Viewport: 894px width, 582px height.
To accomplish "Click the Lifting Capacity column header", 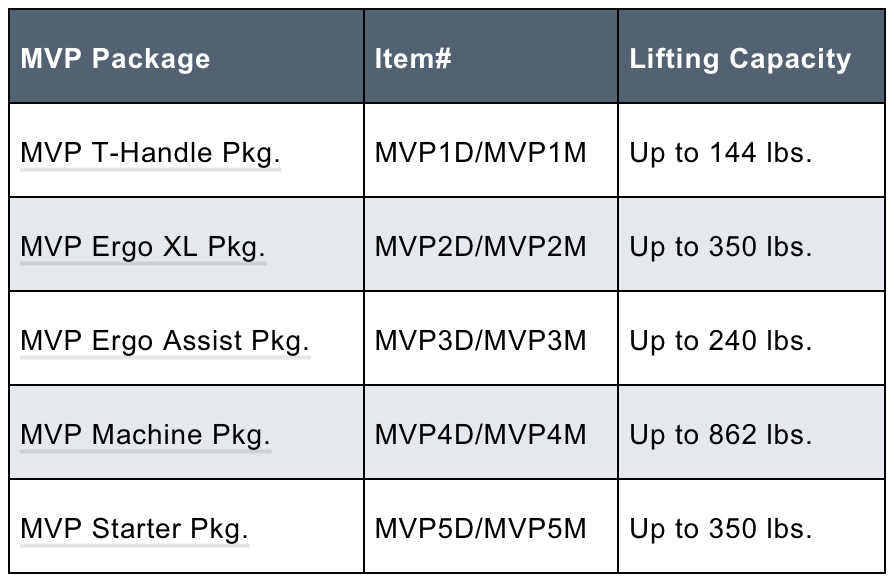I will point(740,58).
